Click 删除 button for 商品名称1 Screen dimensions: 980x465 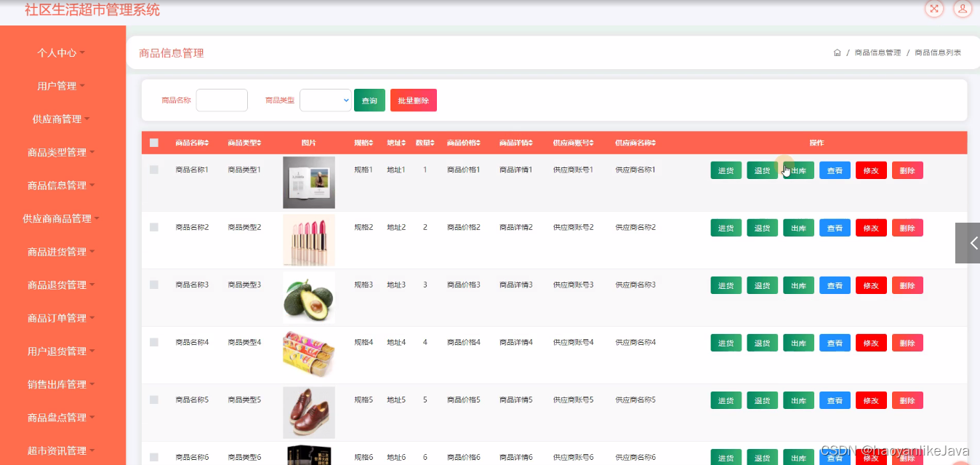907,170
